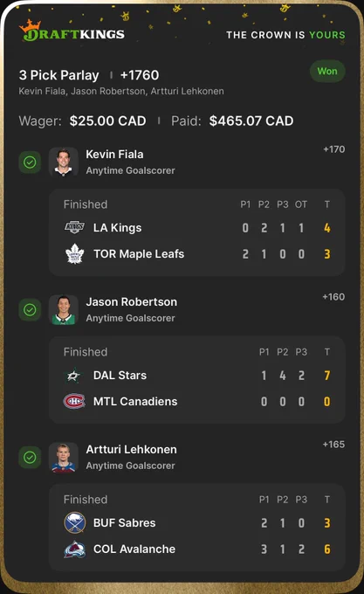Click the LA Kings final score 4
Screen dimensions: 364x594
click(x=327, y=228)
